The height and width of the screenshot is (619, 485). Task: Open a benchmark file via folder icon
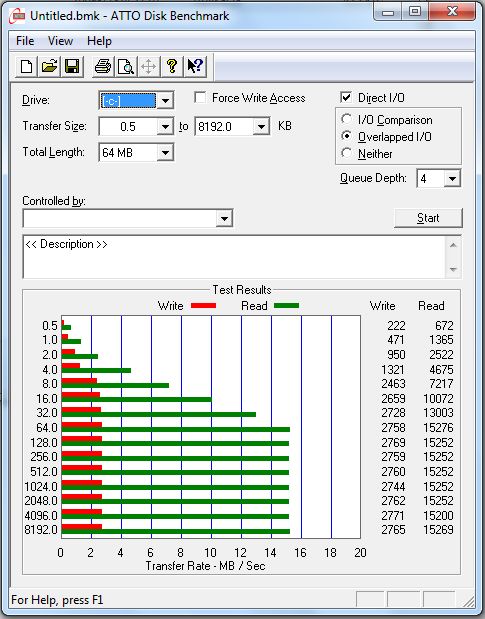[x=49, y=66]
